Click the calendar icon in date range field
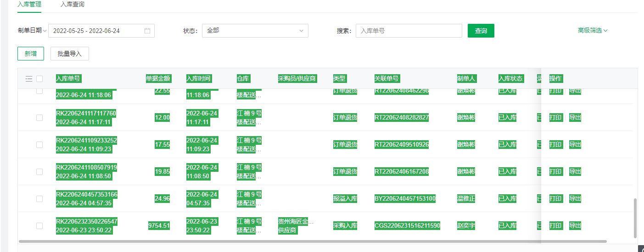The height and width of the screenshot is (252, 644). pyautogui.click(x=147, y=31)
